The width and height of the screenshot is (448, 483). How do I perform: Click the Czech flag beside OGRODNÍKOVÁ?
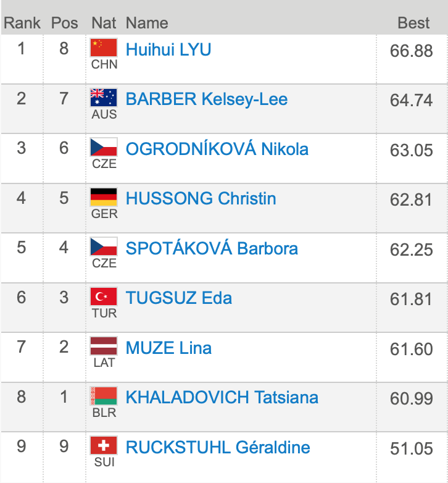click(104, 148)
